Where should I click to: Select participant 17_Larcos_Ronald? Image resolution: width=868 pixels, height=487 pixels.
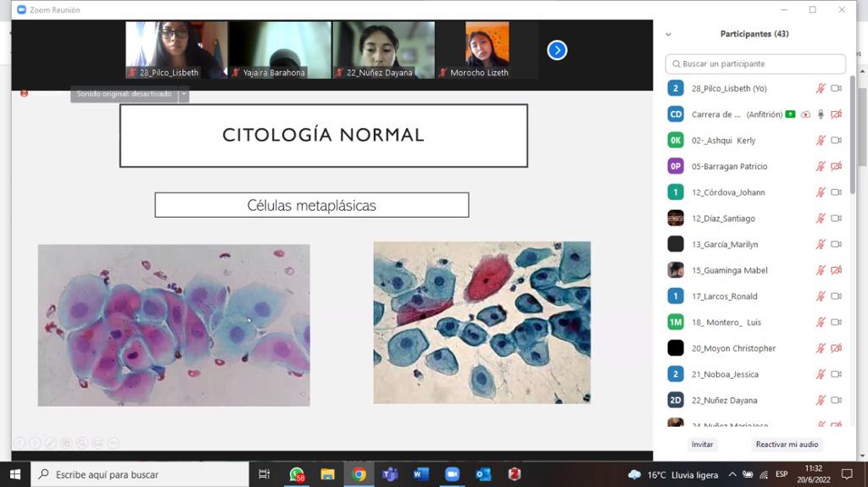tap(754, 296)
